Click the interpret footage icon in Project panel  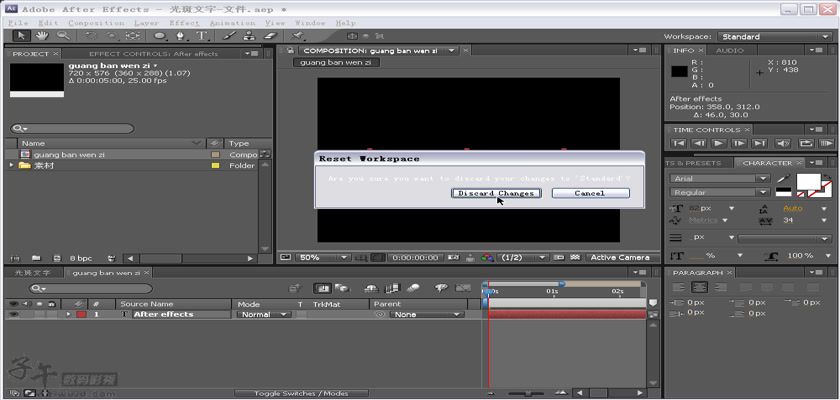point(15,258)
